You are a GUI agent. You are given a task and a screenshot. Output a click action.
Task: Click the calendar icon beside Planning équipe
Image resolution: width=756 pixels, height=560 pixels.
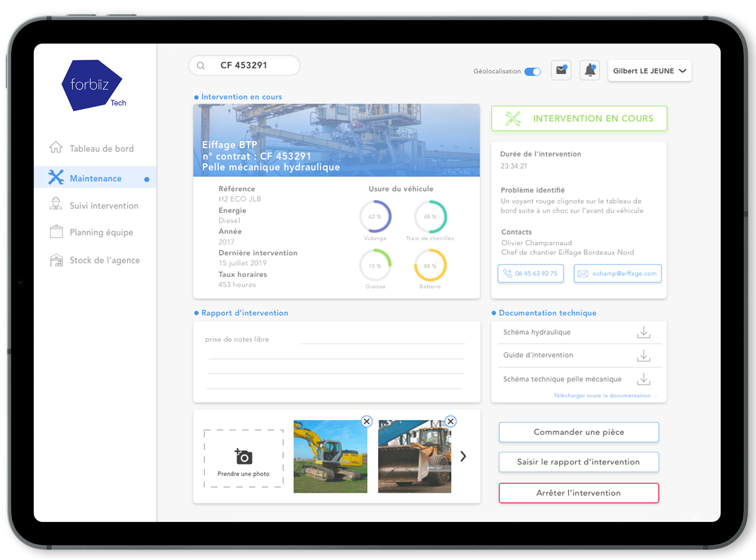pos(56,231)
